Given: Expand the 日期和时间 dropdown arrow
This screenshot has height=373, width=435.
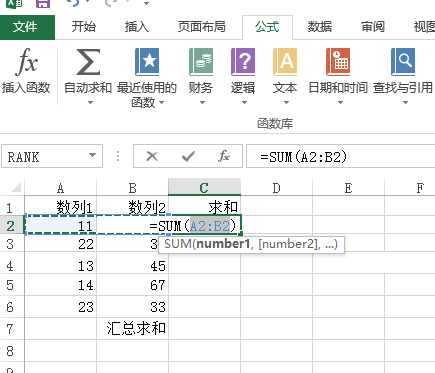Looking at the screenshot, I should coord(340,103).
